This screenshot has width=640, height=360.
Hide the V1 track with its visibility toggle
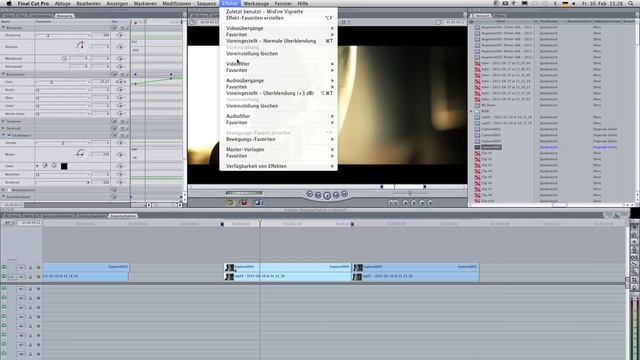(4, 277)
